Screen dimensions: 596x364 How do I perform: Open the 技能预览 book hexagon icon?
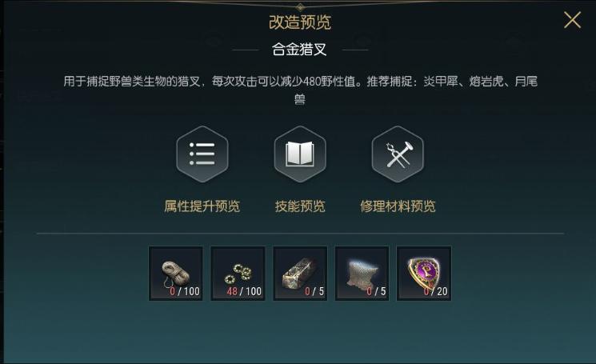pos(300,154)
